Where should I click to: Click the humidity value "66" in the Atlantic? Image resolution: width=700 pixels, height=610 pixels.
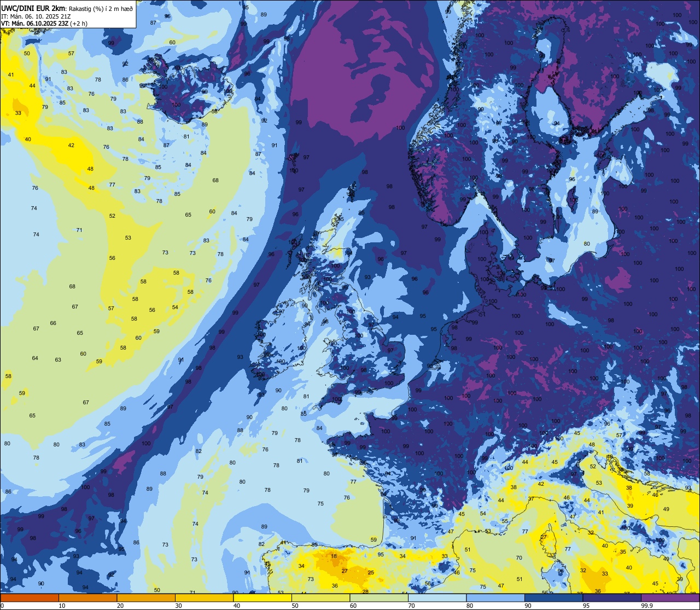tap(53, 323)
